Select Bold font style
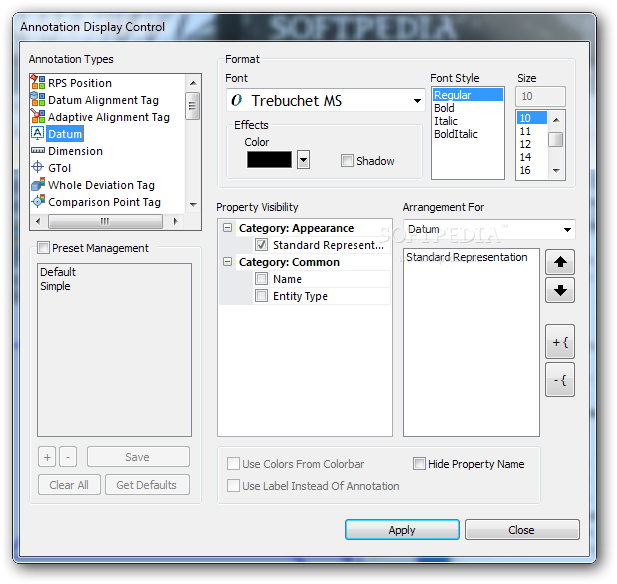617x584 pixels. [444, 108]
